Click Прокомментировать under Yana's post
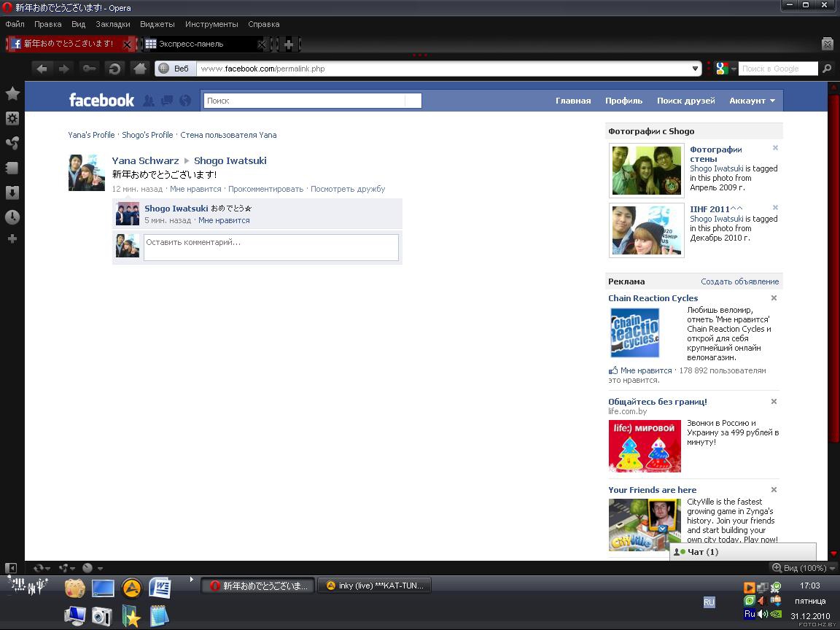840x630 pixels. 265,189
